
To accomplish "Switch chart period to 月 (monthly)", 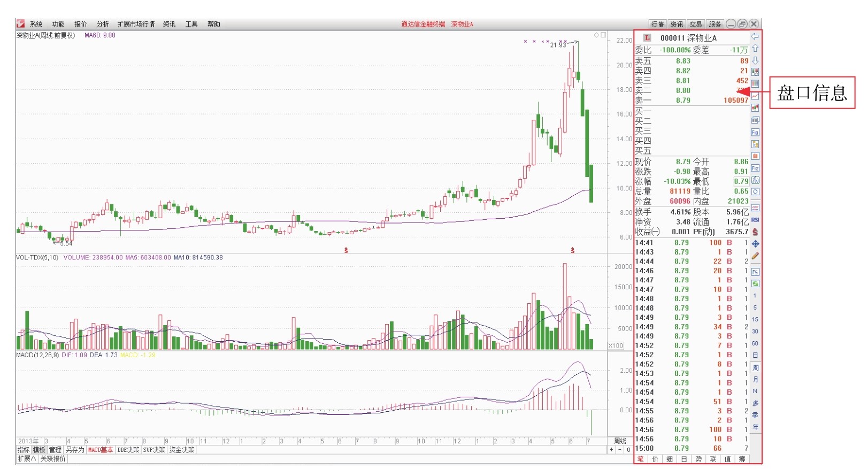I will coord(755,380).
